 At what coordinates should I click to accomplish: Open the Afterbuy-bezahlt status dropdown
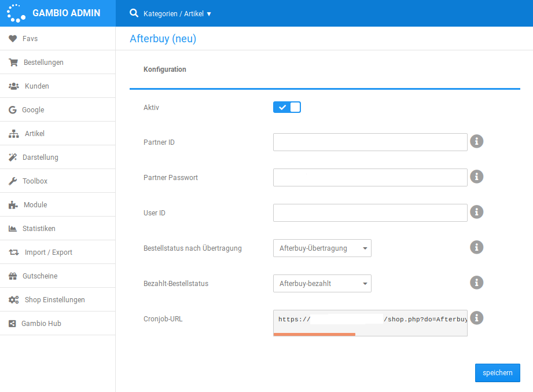tap(322, 284)
